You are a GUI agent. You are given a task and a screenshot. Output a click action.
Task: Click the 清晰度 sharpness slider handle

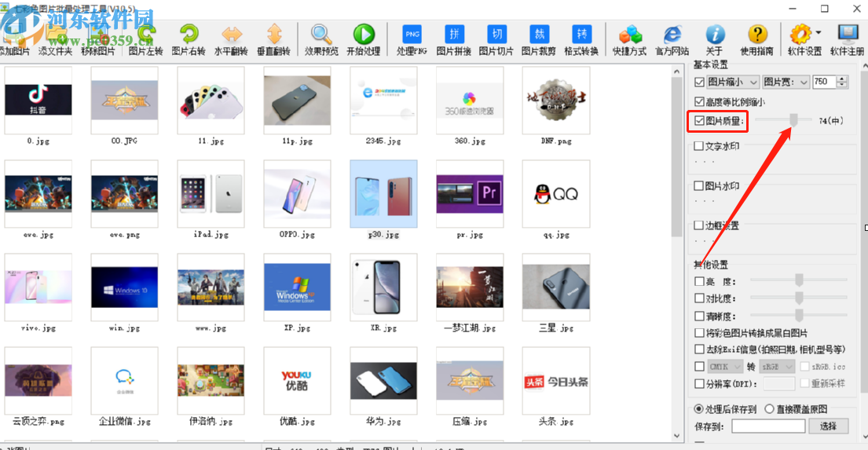coord(799,316)
